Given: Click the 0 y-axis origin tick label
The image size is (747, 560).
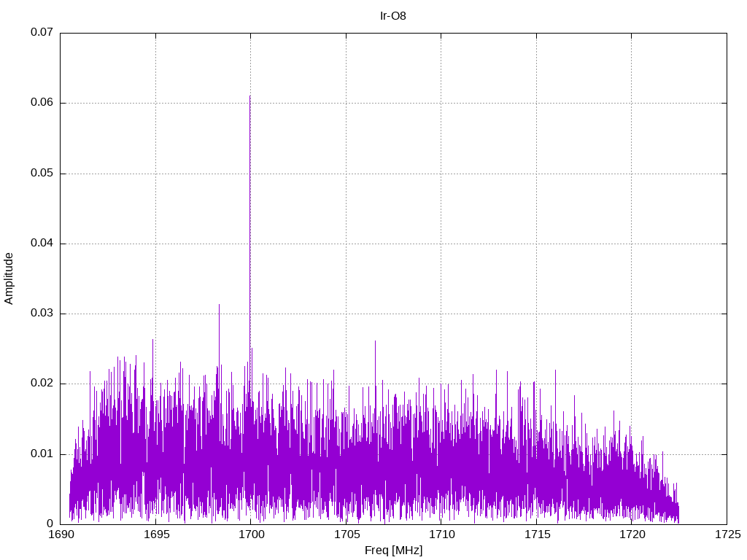Looking at the screenshot, I should [x=50, y=524].
